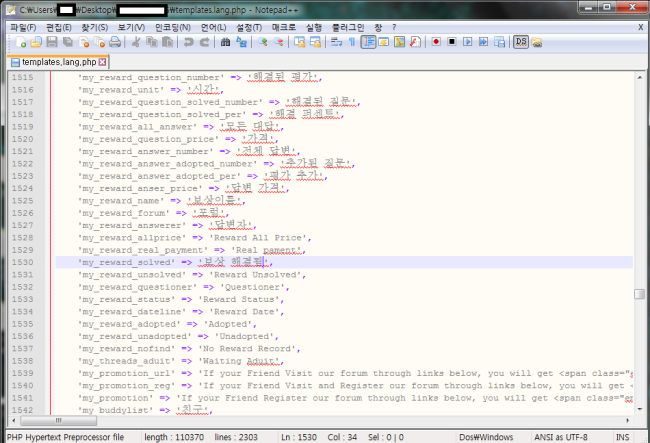The width and height of the screenshot is (650, 443).
Task: Open the 언어(L) language menu
Action: tap(213, 26)
